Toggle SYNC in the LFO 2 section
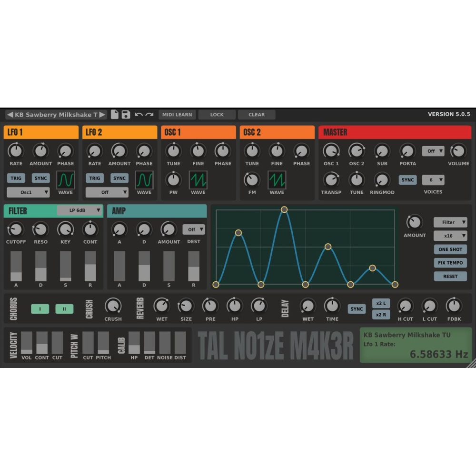This screenshot has height=476, width=476. point(119,178)
